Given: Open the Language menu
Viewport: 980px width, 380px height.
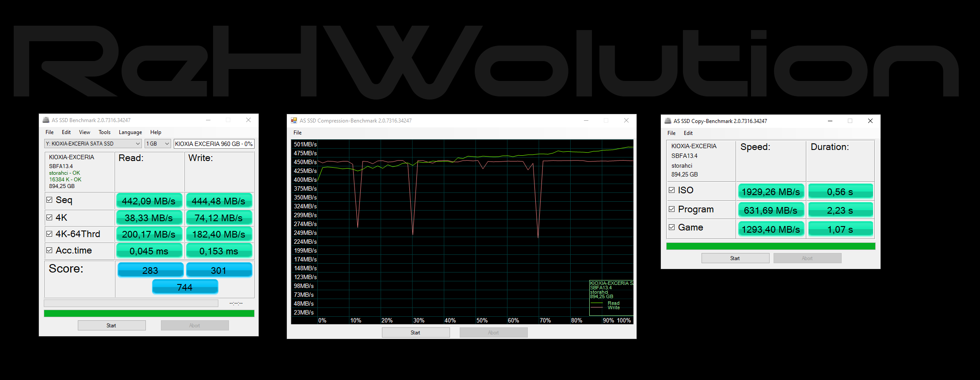Looking at the screenshot, I should 130,132.
